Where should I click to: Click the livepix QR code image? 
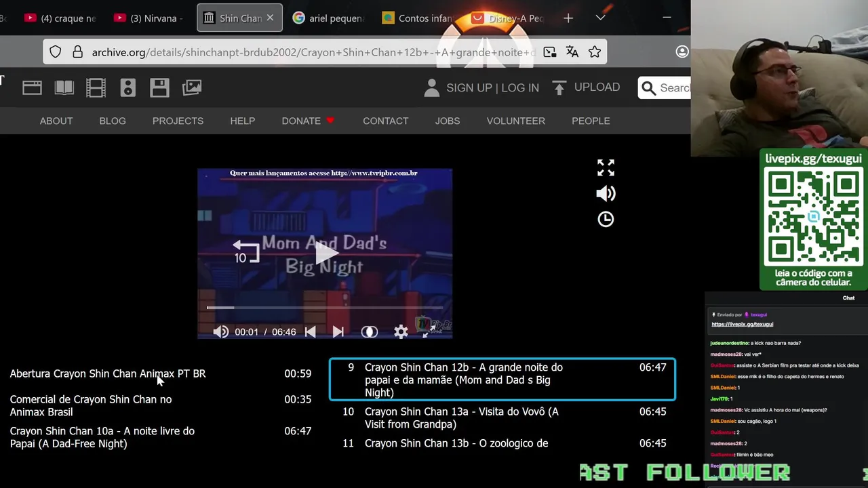point(813,218)
